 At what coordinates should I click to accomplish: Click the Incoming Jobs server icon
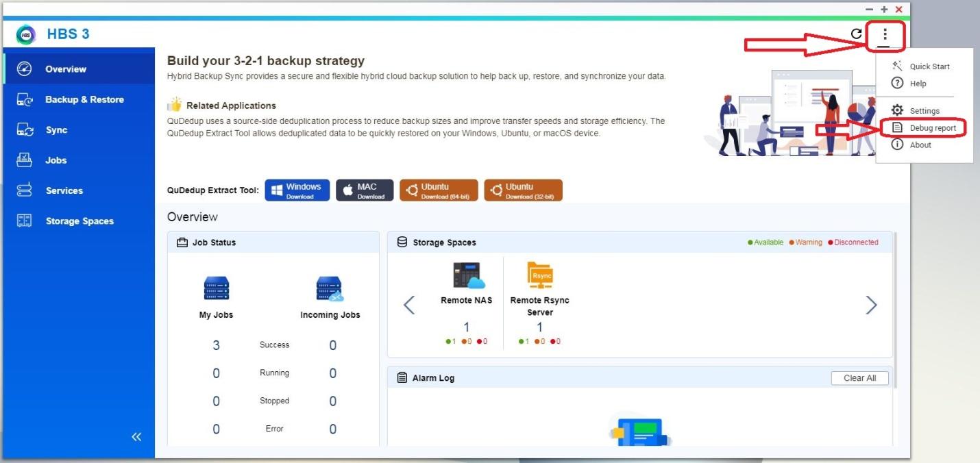tap(330, 289)
